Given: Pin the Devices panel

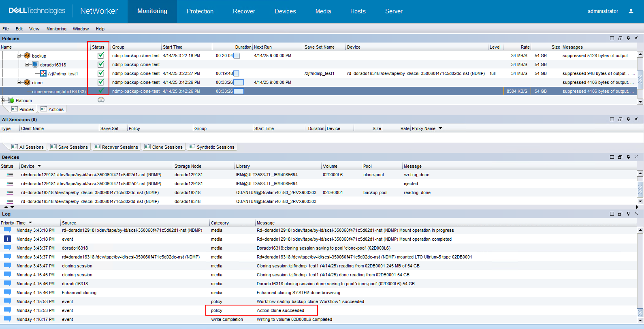Looking at the screenshot, I should (628, 157).
